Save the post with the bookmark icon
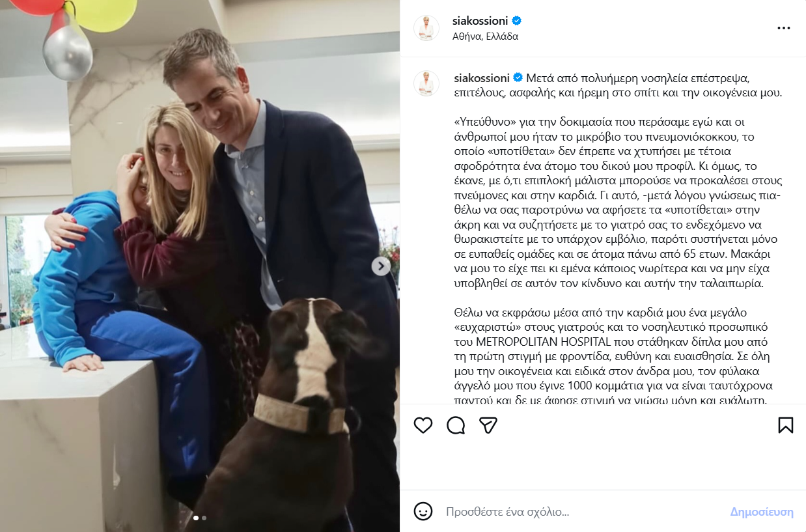Image resolution: width=806 pixels, height=532 pixels. (786, 425)
